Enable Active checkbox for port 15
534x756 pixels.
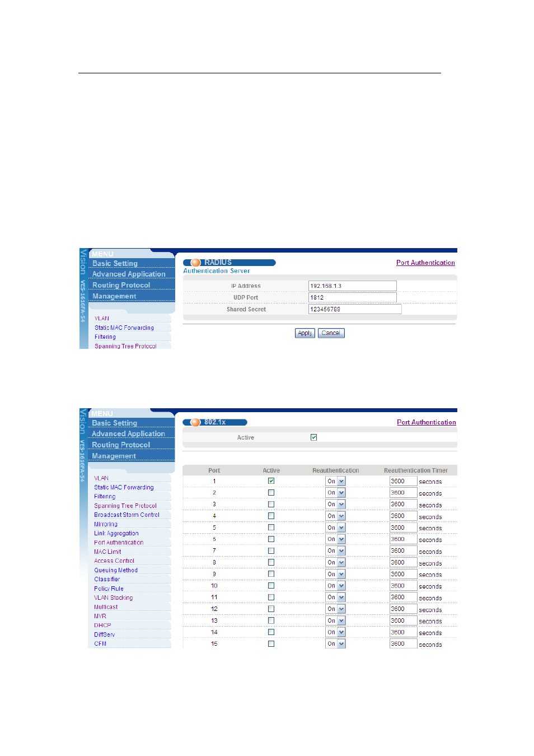271,644
